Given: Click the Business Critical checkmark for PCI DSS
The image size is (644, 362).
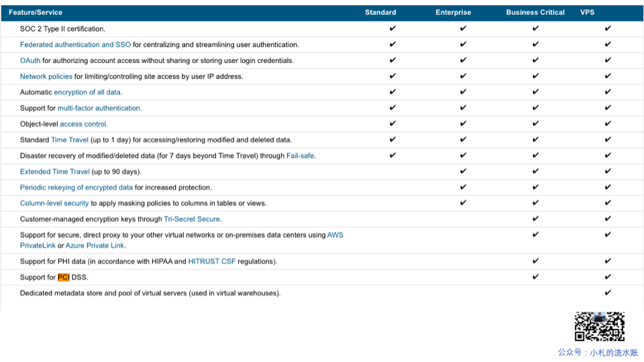Looking at the screenshot, I should (535, 277).
